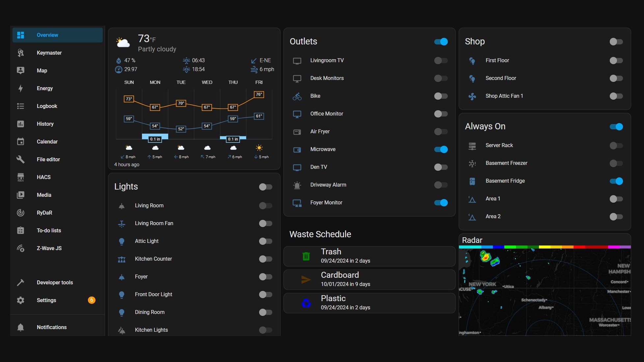Click the Basement Fridge icon
Screen dimensions: 644x362
tap(472, 181)
